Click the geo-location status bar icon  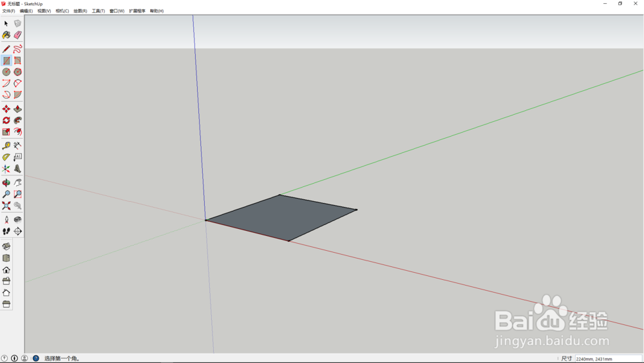[x=5, y=358]
